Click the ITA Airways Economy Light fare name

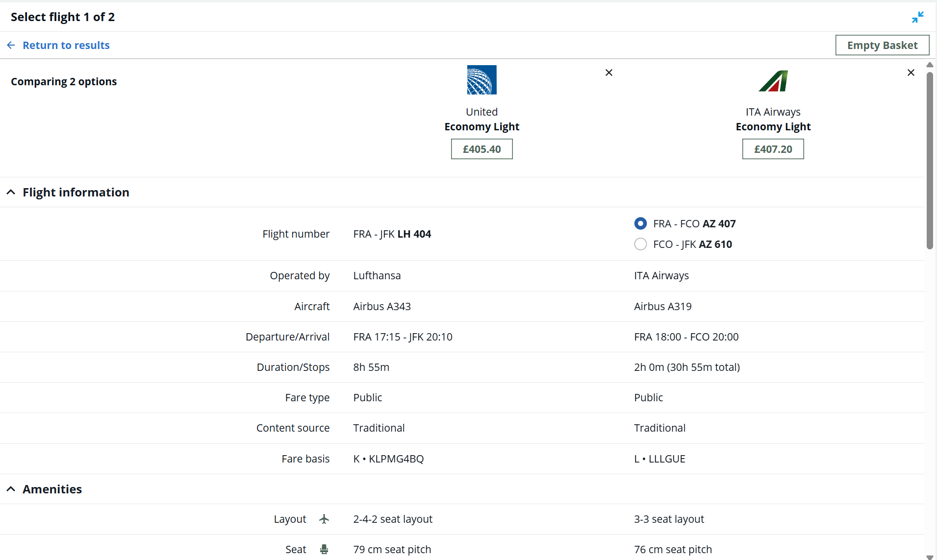tap(773, 126)
